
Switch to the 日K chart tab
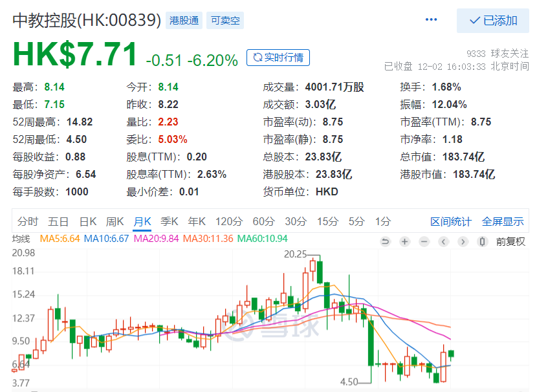(x=88, y=221)
